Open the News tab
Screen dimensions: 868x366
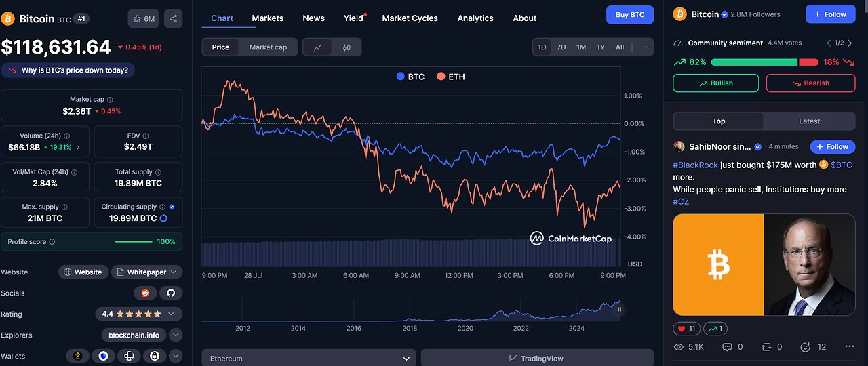(313, 18)
